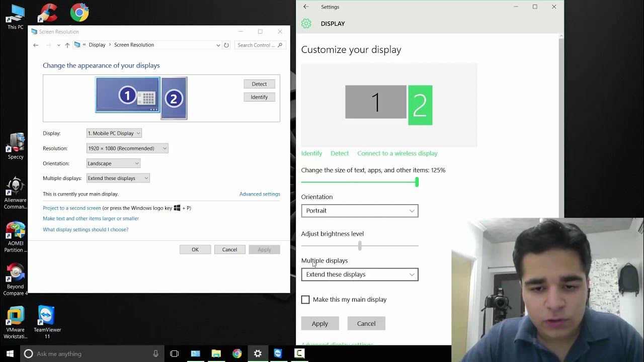This screenshot has width=644, height=362.
Task: Click Connect to a wireless display
Action: coord(397,153)
